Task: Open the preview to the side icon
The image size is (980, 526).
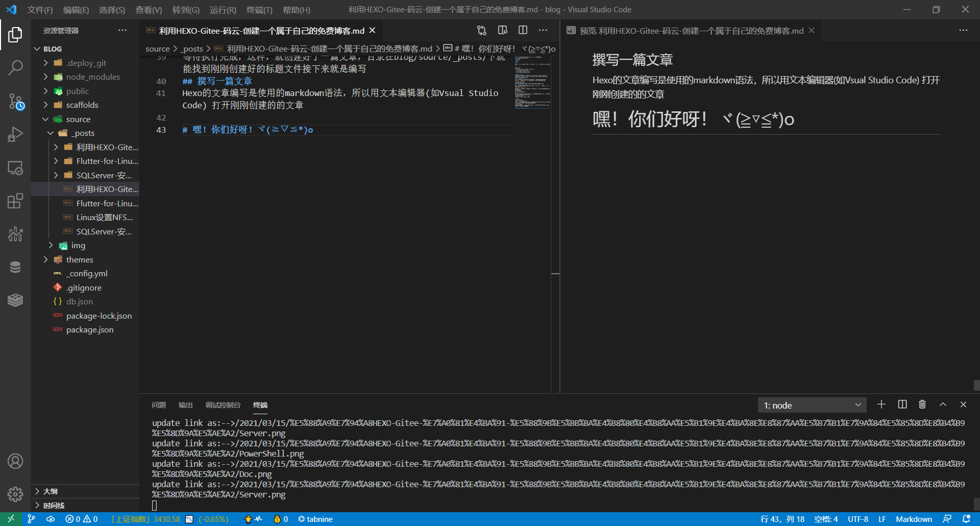Action: pos(503,31)
